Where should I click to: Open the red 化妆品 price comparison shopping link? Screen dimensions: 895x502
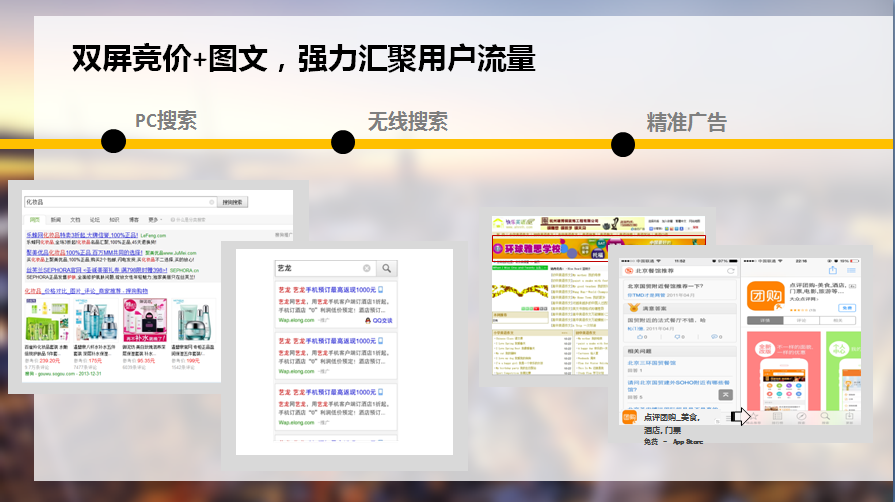(x=86, y=291)
